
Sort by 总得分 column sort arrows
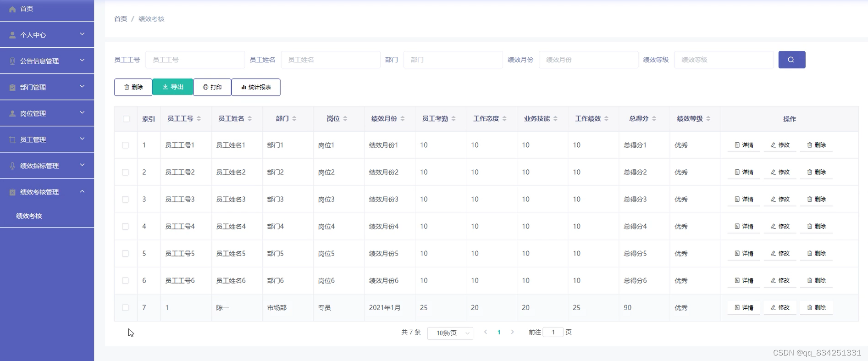(654, 119)
